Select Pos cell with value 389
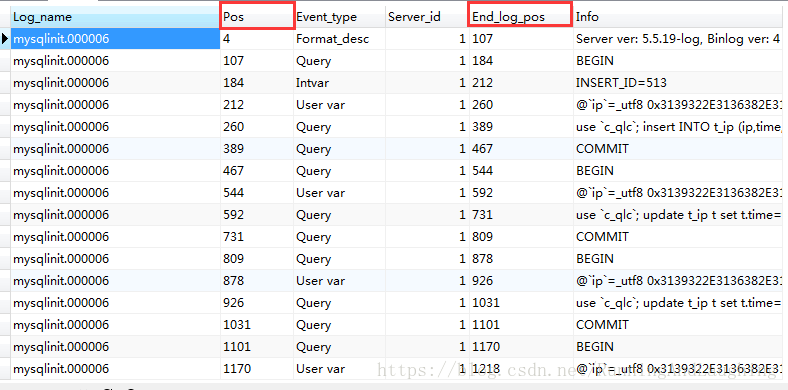The image size is (788, 390). (257, 149)
